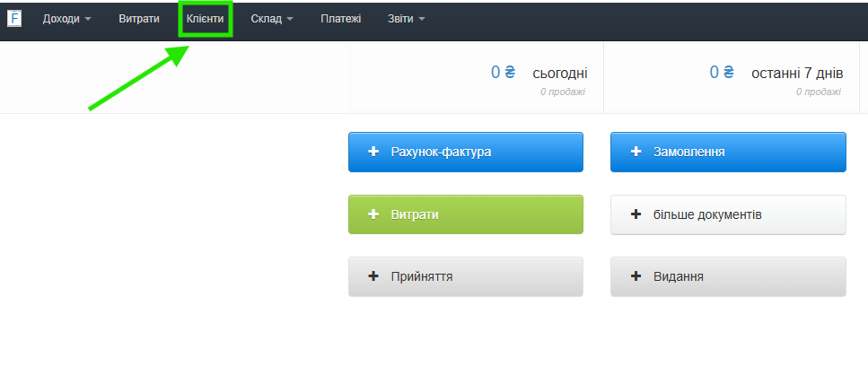Click plus icon on Видання button

(x=636, y=276)
